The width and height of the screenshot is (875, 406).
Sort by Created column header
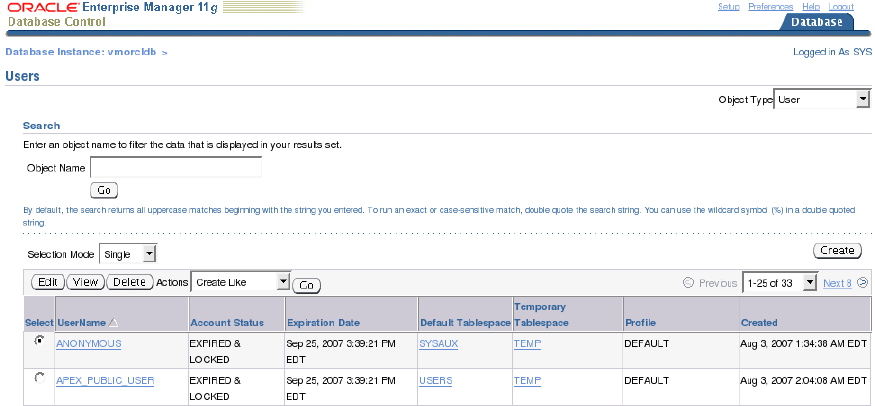pyautogui.click(x=759, y=322)
